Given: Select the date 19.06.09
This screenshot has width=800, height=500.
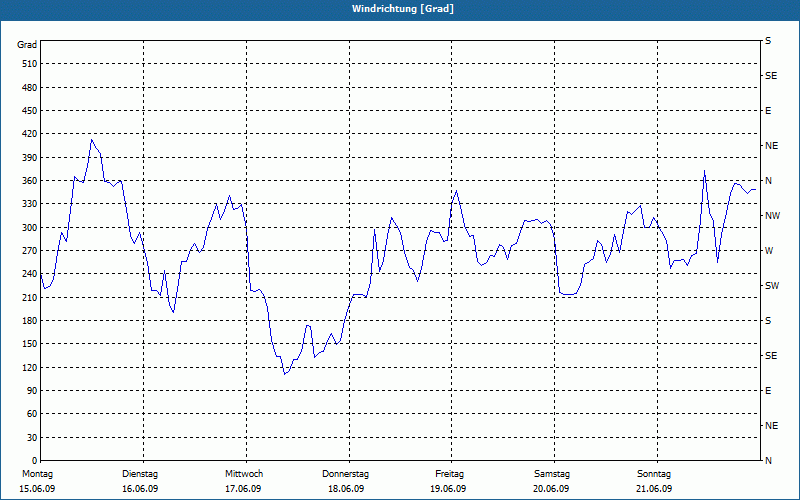Looking at the screenshot, I should pyautogui.click(x=448, y=489).
